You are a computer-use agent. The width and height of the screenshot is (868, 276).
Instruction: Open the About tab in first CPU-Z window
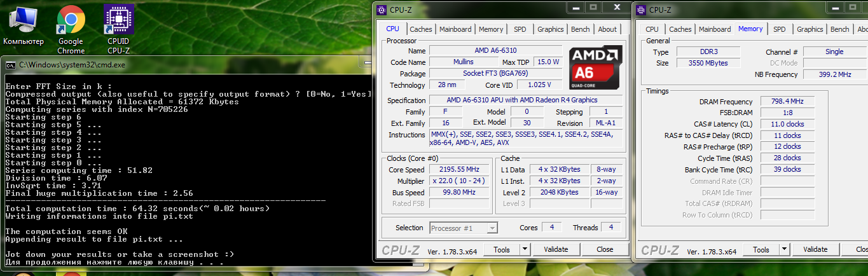tap(607, 29)
